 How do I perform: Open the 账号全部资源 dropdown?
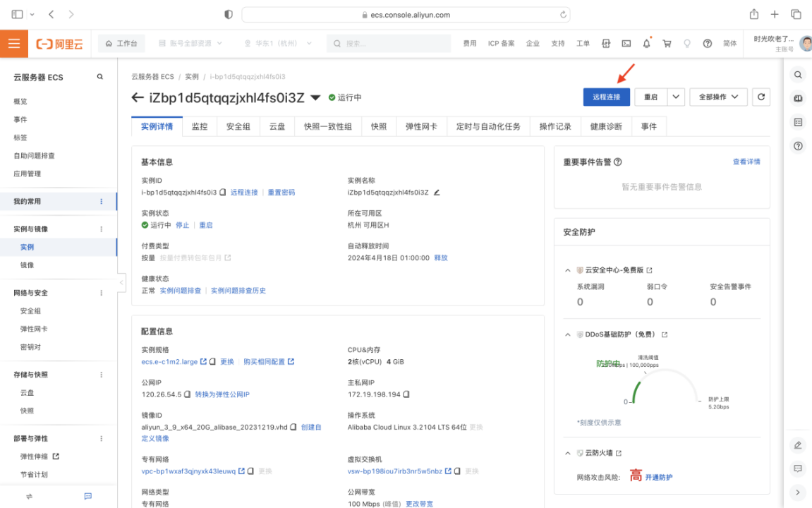(190, 44)
